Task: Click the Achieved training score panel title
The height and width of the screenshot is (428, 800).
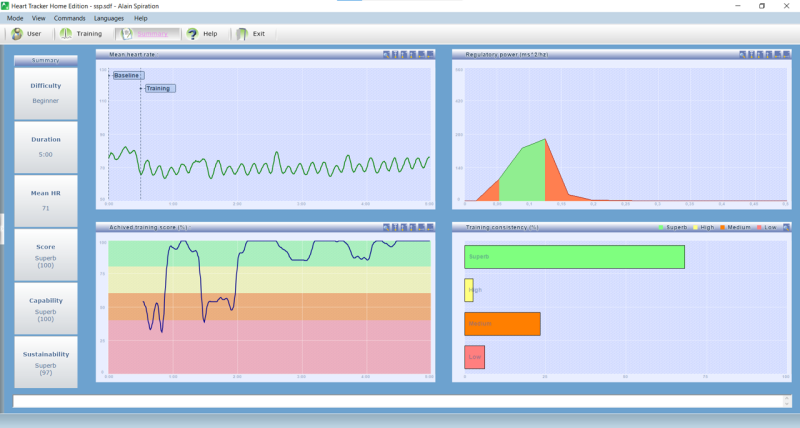Action: point(149,227)
